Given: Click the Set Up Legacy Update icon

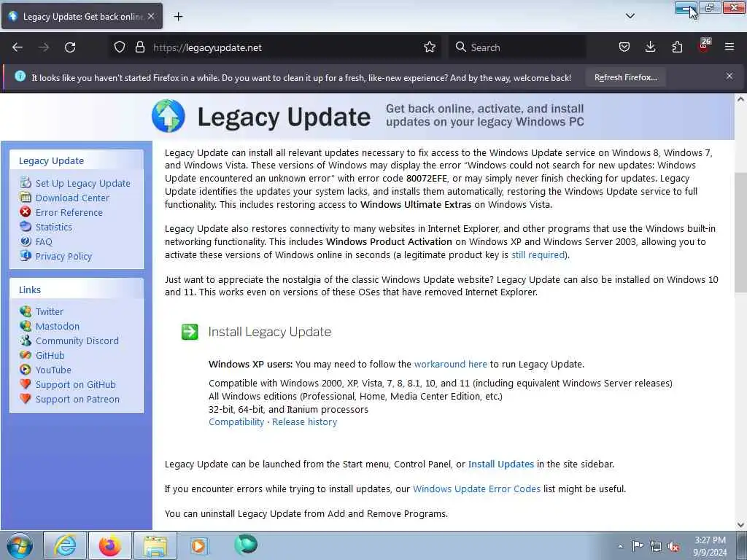Looking at the screenshot, I should (x=26, y=183).
